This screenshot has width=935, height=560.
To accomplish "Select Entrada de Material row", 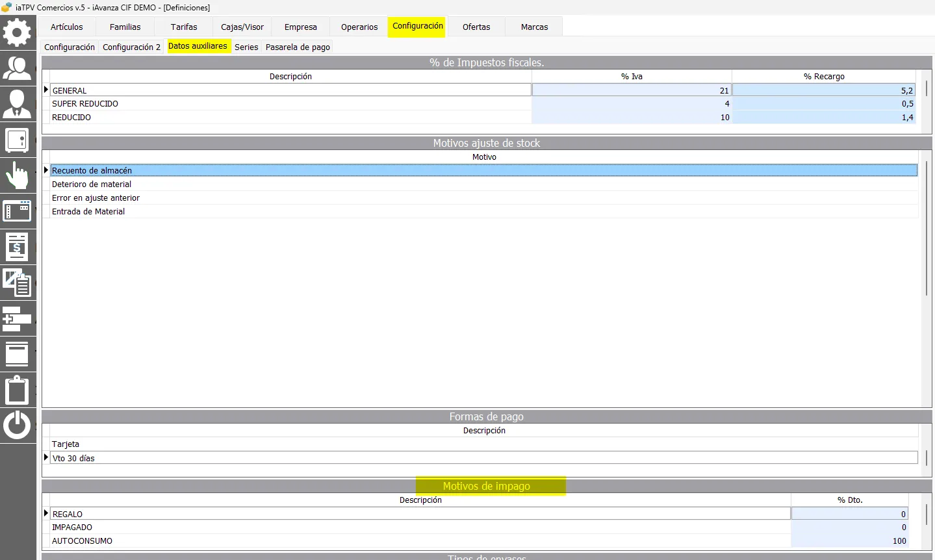I will [x=484, y=212].
